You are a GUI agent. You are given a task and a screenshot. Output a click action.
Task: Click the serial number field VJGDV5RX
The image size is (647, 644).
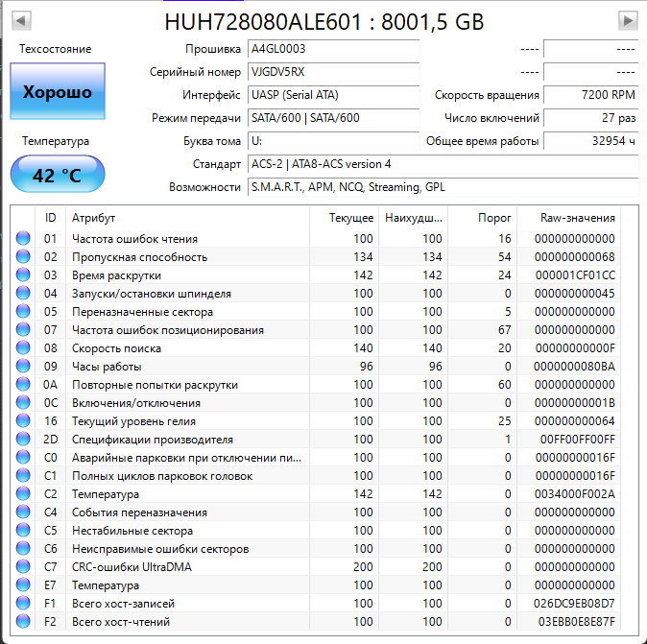point(333,72)
